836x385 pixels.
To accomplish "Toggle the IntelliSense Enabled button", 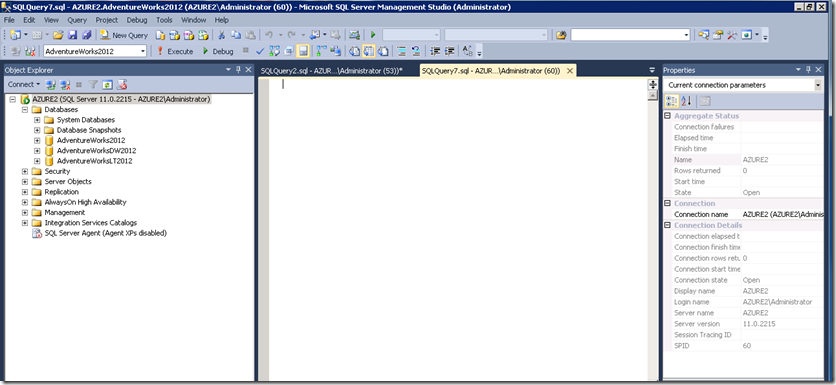I will tap(303, 52).
